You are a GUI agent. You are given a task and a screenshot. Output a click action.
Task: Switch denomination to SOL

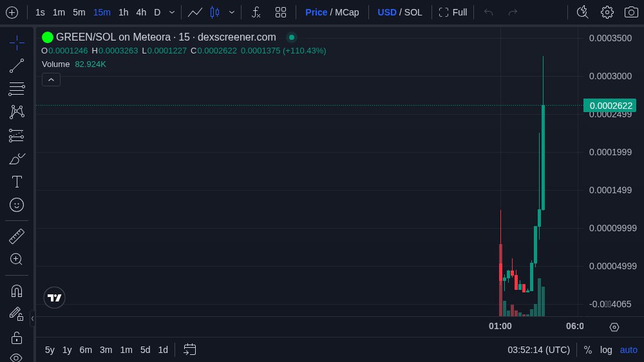tap(413, 12)
